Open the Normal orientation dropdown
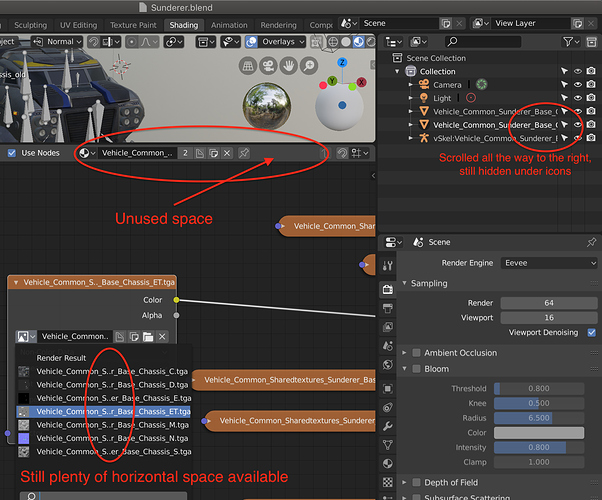The width and height of the screenshot is (602, 500). [56, 41]
